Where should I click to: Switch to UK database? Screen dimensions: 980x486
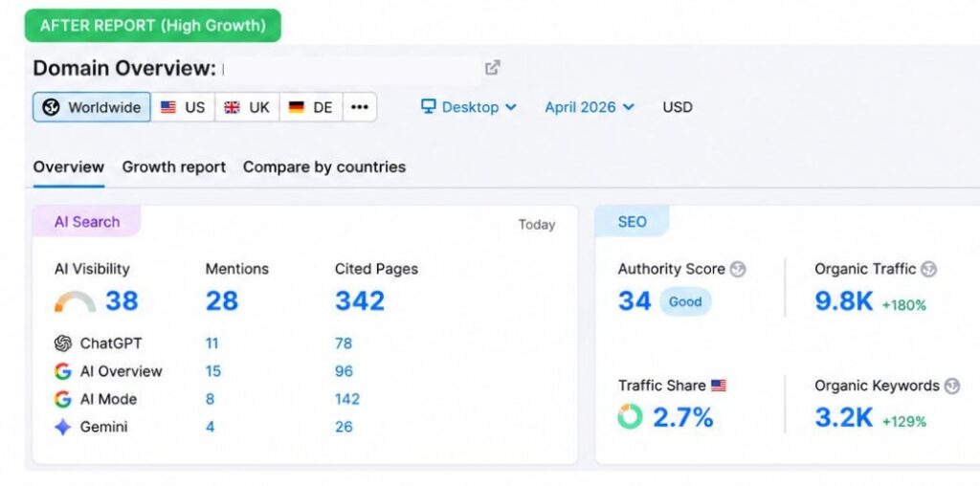point(247,107)
